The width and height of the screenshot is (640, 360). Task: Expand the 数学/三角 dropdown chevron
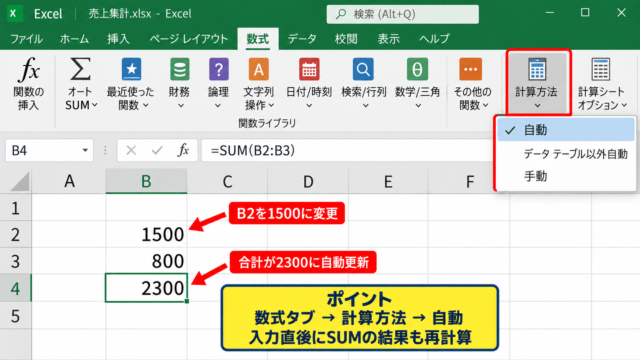click(x=418, y=106)
